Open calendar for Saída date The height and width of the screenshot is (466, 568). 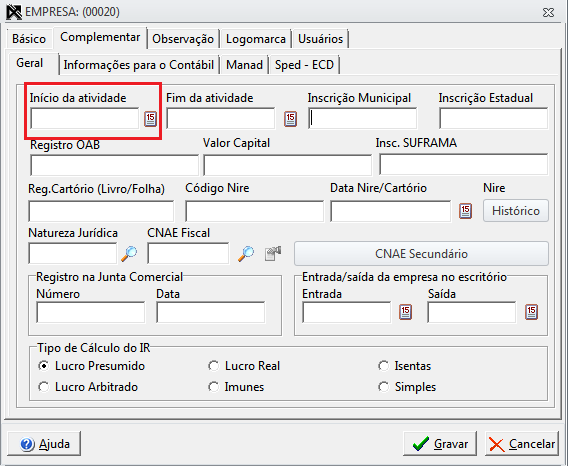point(531,312)
